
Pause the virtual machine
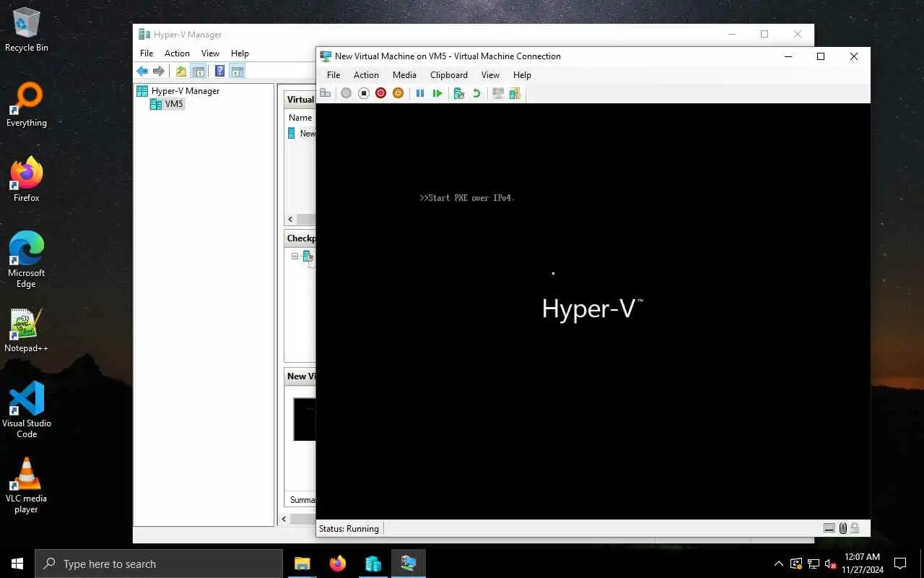coord(420,93)
